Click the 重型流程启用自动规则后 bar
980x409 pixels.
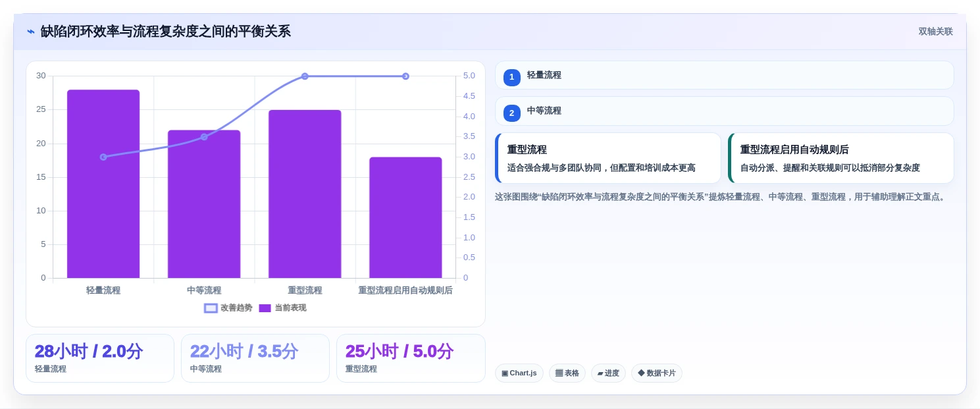405,217
